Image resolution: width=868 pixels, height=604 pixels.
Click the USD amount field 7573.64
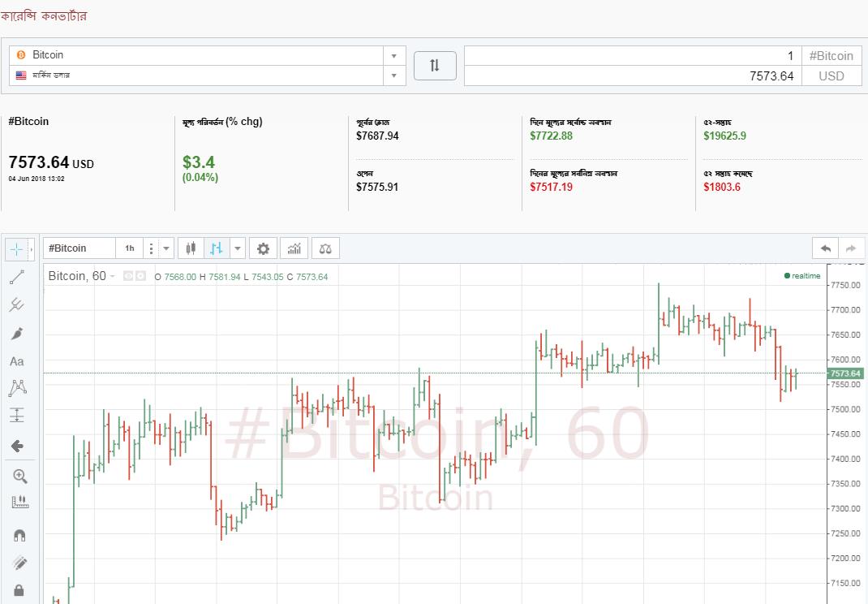[x=633, y=76]
